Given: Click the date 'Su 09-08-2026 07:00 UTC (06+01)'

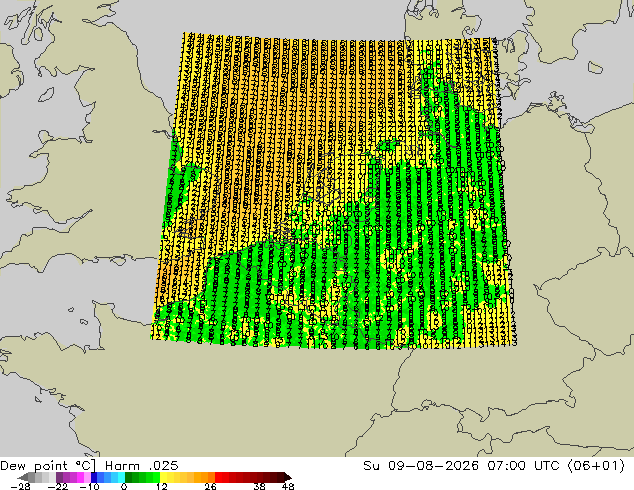Looking at the screenshot, I should tap(494, 466).
